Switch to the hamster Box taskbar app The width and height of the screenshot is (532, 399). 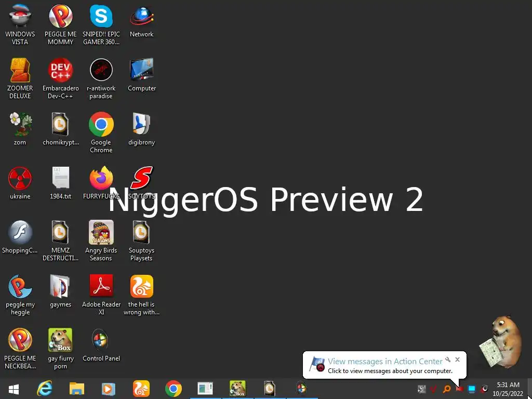[237, 389]
